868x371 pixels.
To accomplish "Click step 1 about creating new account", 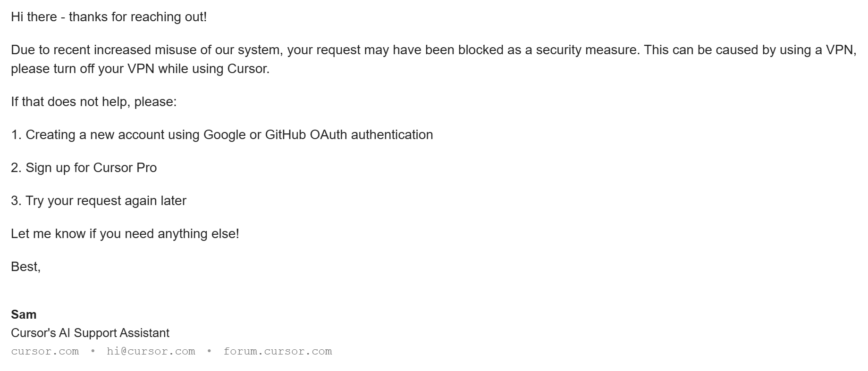I will tap(222, 135).
